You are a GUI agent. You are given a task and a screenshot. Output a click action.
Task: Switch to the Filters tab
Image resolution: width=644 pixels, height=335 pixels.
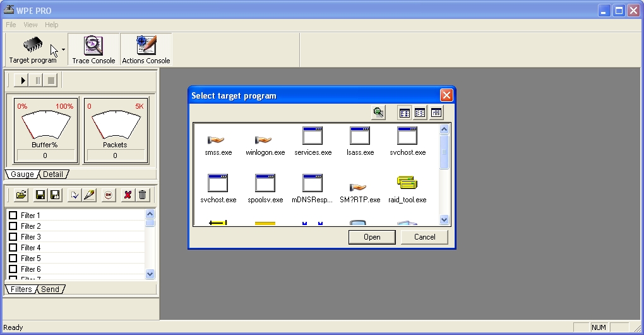21,289
